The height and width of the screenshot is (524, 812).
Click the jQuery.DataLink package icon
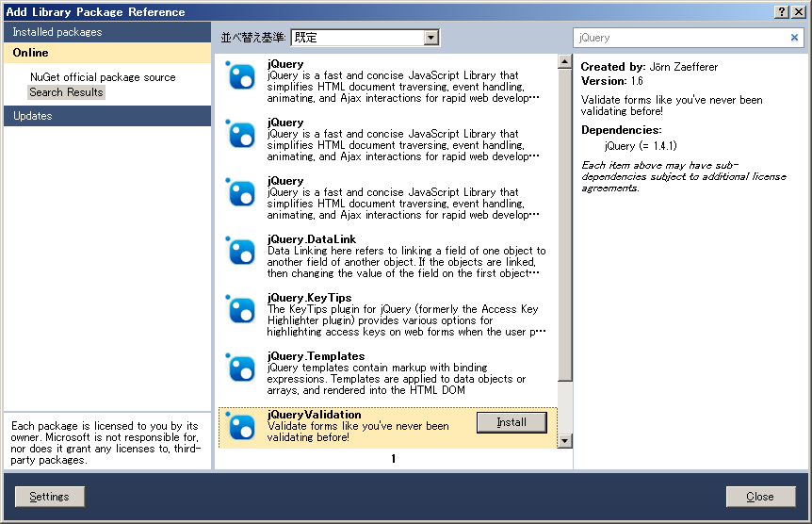click(240, 251)
